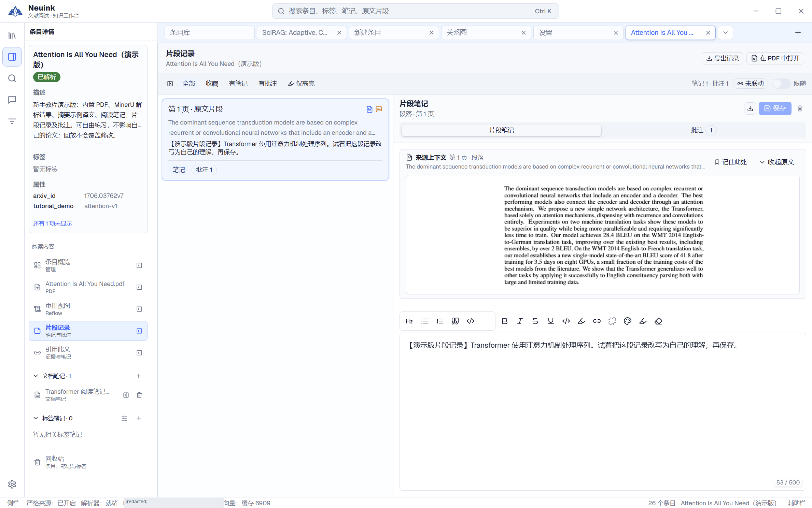
Task: Collapse the source text via 收起原文
Action: coord(777,162)
